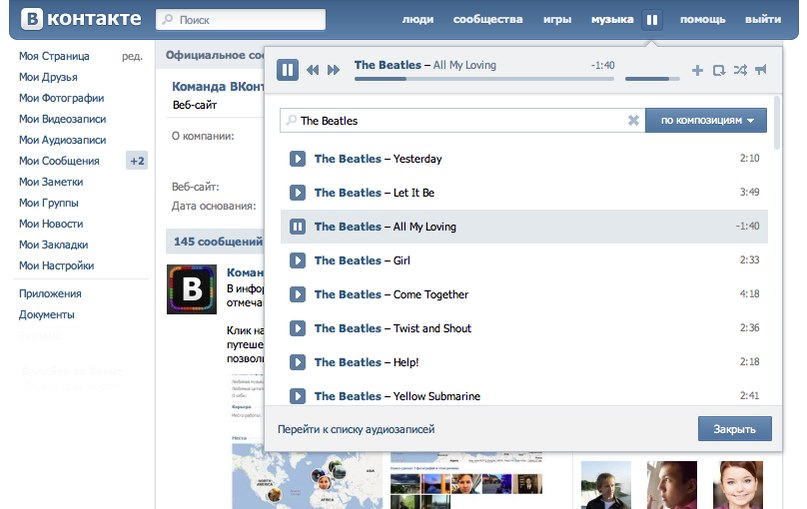807x509 pixels.
Task: Play The Beatles – Let It Be
Action: pos(297,192)
